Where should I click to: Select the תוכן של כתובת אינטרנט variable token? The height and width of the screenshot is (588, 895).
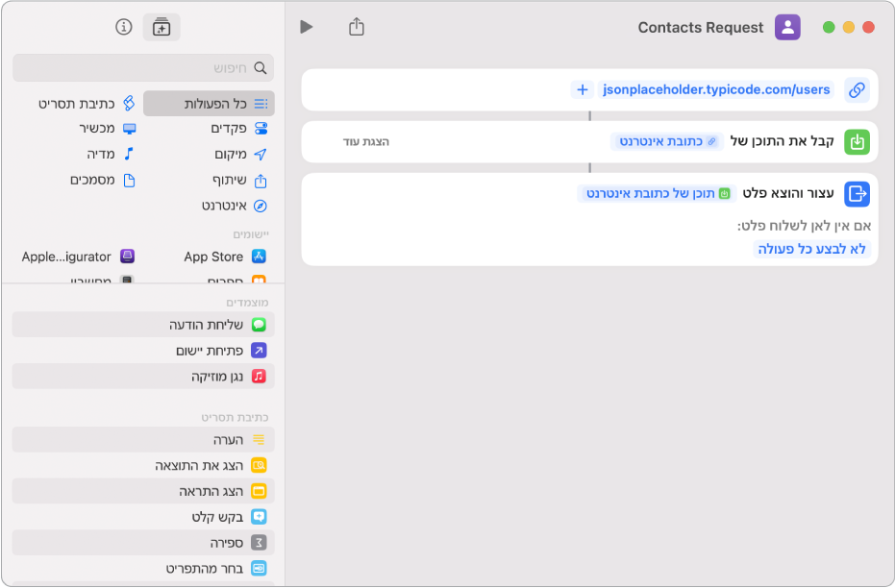tap(658, 193)
